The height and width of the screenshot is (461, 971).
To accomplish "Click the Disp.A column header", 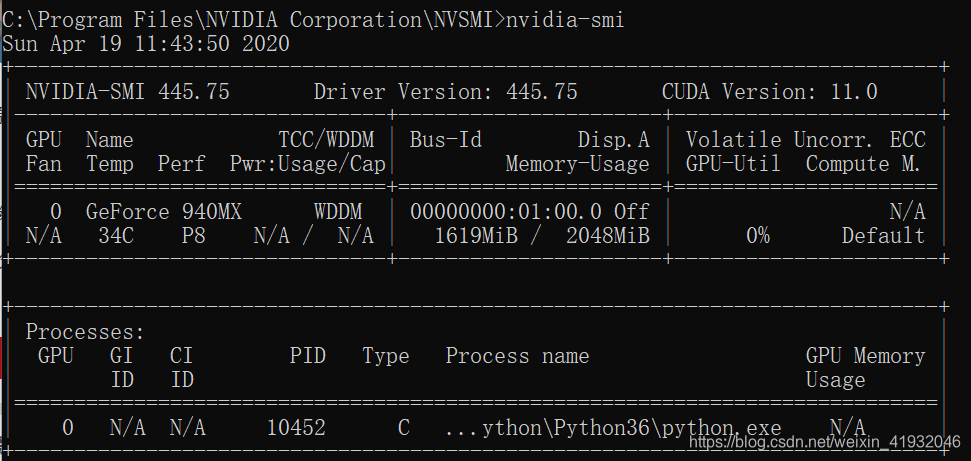I will point(614,140).
